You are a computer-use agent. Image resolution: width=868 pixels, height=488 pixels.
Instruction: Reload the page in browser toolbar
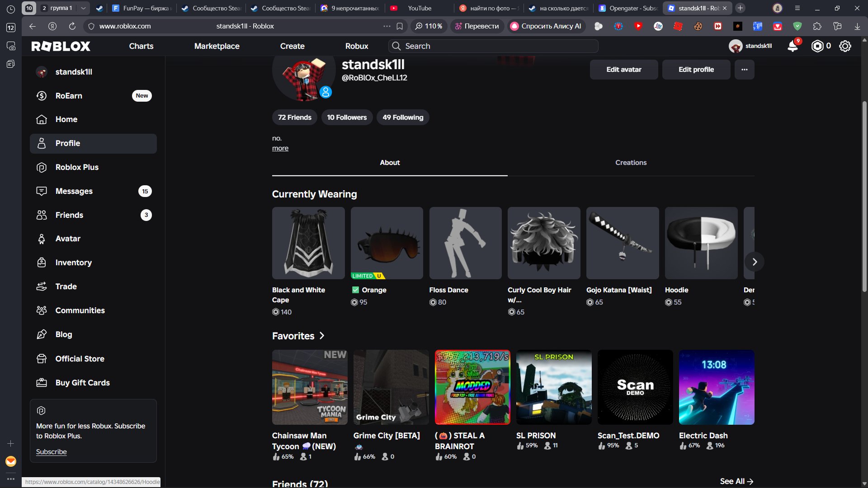tap(72, 26)
